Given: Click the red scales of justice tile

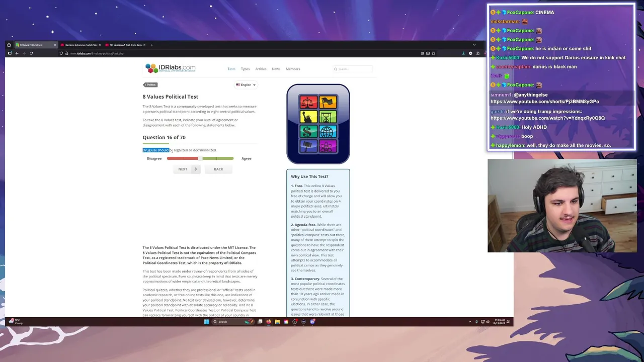Looking at the screenshot, I should click(308, 102).
